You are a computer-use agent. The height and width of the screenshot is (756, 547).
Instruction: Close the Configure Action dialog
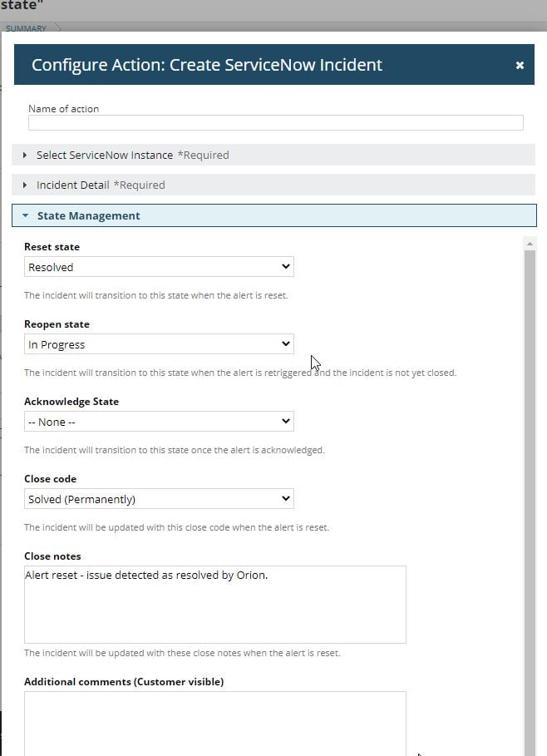tap(520, 65)
